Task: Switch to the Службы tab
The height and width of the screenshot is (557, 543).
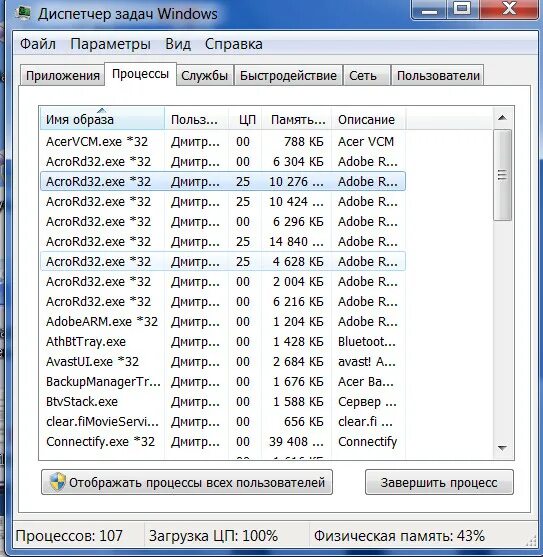Action: click(x=205, y=76)
